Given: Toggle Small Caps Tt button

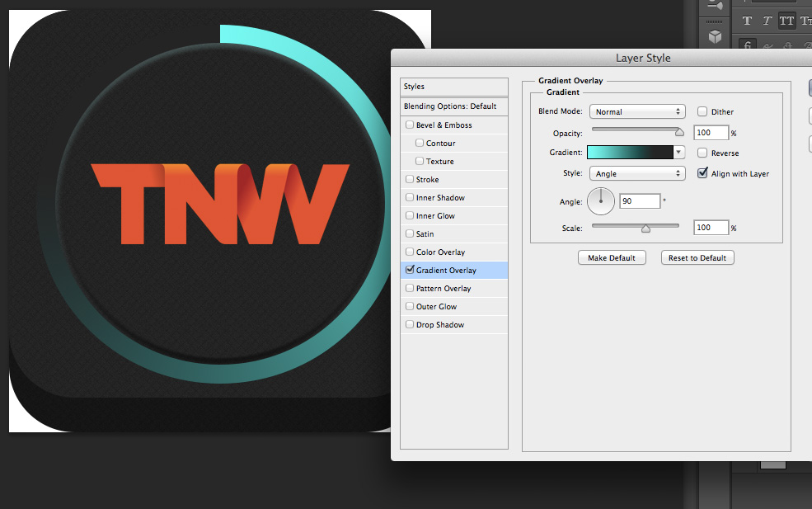Looking at the screenshot, I should point(805,21).
